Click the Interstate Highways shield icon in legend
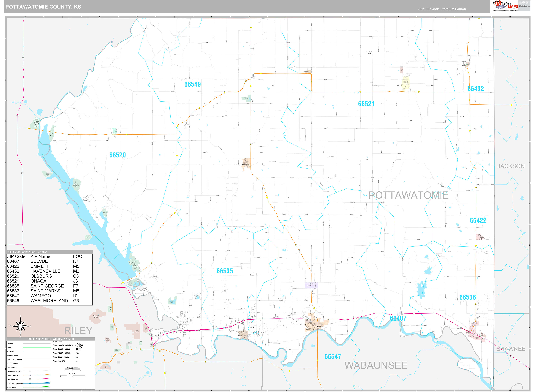The width and height of the screenshot is (535, 392). click(30, 383)
